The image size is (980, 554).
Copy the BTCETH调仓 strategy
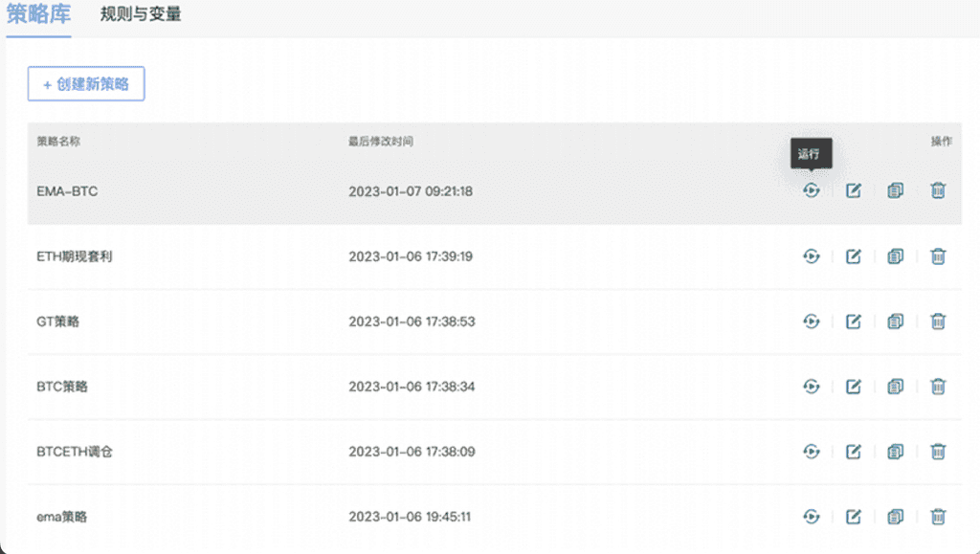tap(896, 452)
